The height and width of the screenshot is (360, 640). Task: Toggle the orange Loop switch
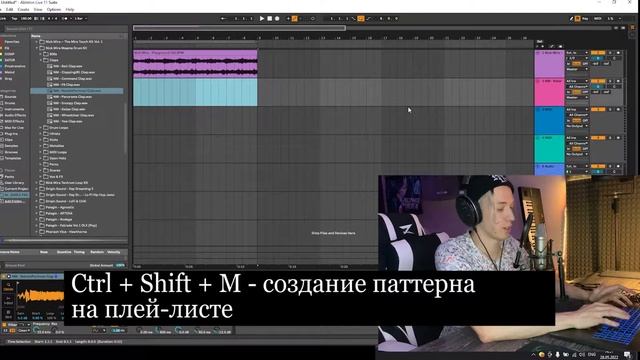coord(361,18)
